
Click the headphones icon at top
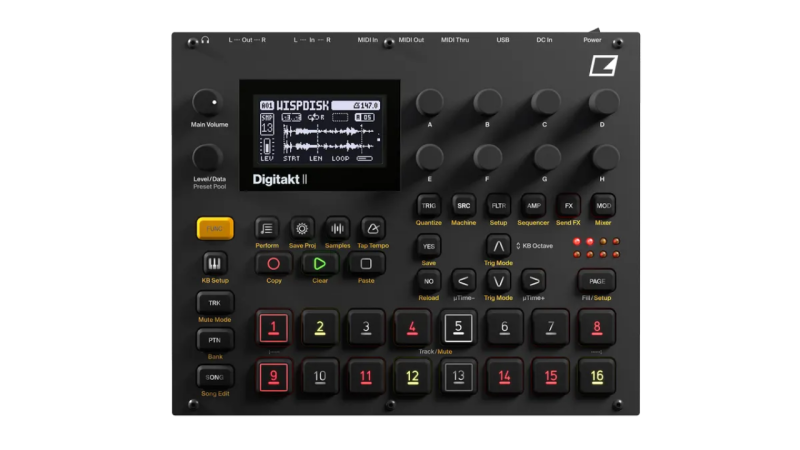click(x=205, y=40)
